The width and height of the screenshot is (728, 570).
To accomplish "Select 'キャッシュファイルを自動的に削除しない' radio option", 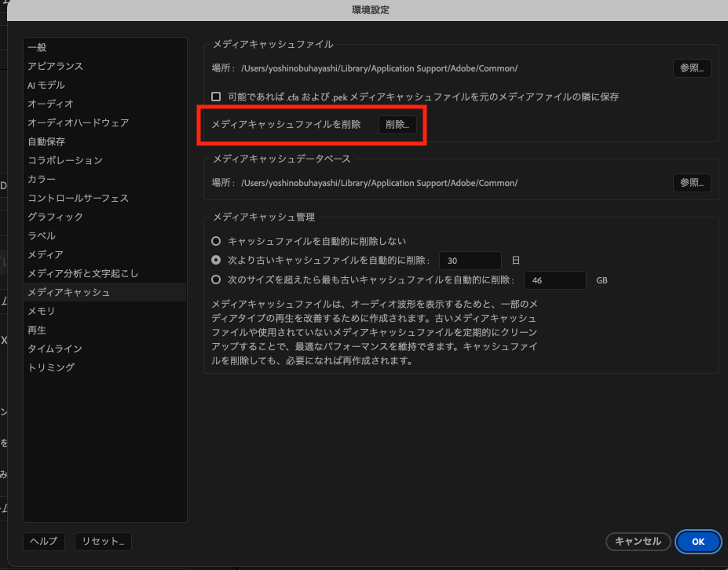I will pos(216,241).
